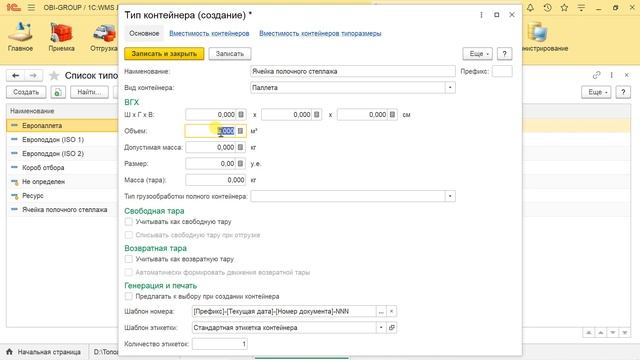Open calculator for Допустимая масса field
Image resolution: width=640 pixels, height=360 pixels.
[240, 147]
